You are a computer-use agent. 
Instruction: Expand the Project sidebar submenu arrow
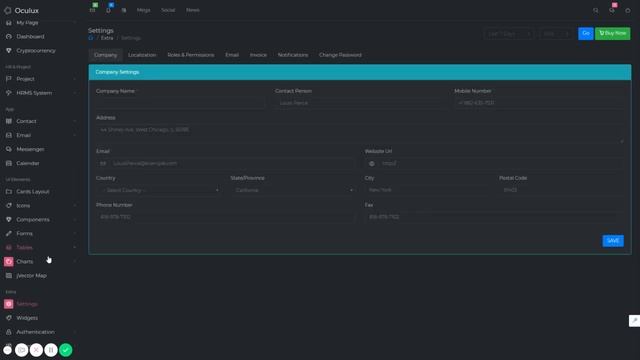pos(75,79)
